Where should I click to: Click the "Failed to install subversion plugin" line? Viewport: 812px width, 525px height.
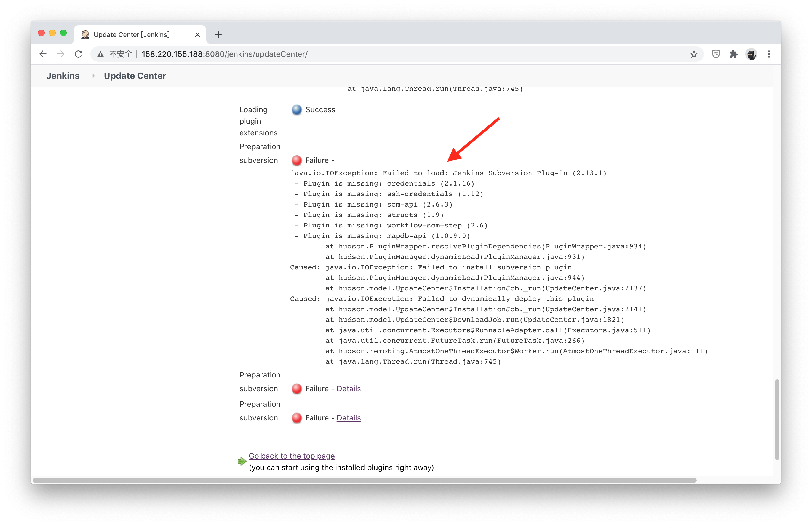pos(431,267)
